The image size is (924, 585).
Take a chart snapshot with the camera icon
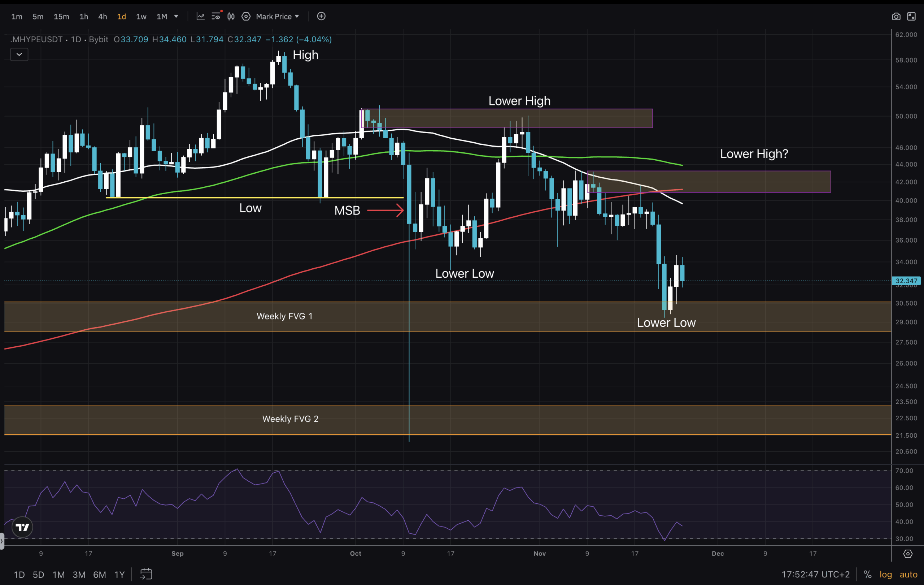pos(897,17)
